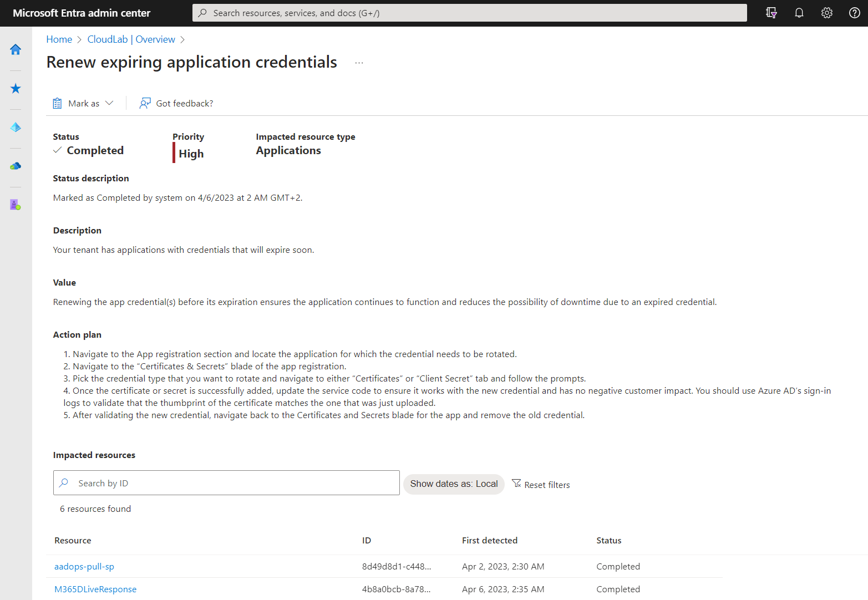This screenshot has width=868, height=600.
Task: Select the ID cell 8d49d8d1-c448...
Action: pos(397,567)
